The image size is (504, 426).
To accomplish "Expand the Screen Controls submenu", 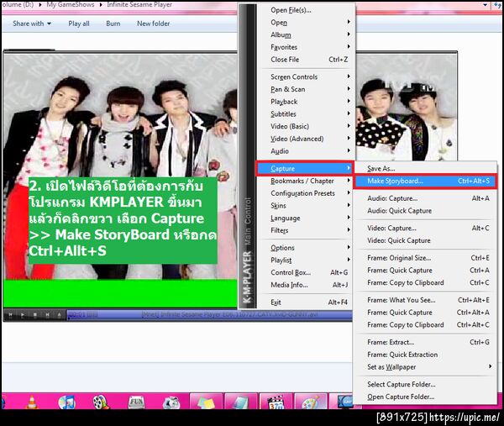I will (306, 76).
